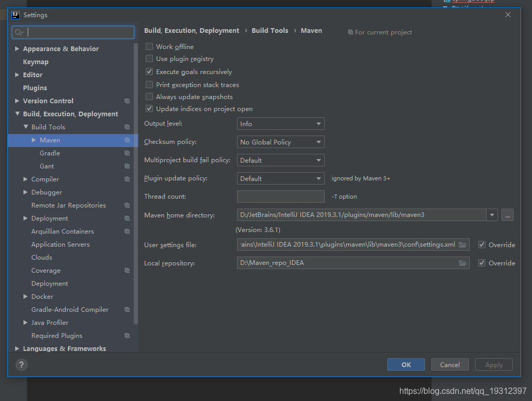Select Application Servers settings page

(x=61, y=245)
